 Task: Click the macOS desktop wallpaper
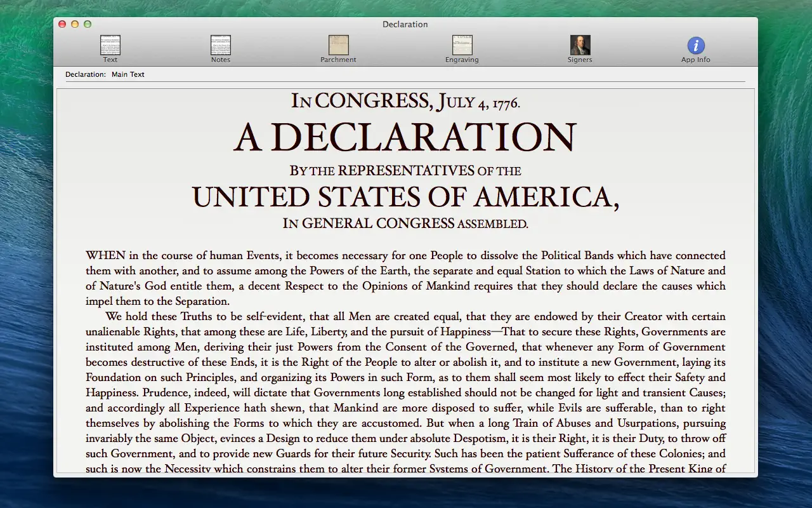point(25,254)
